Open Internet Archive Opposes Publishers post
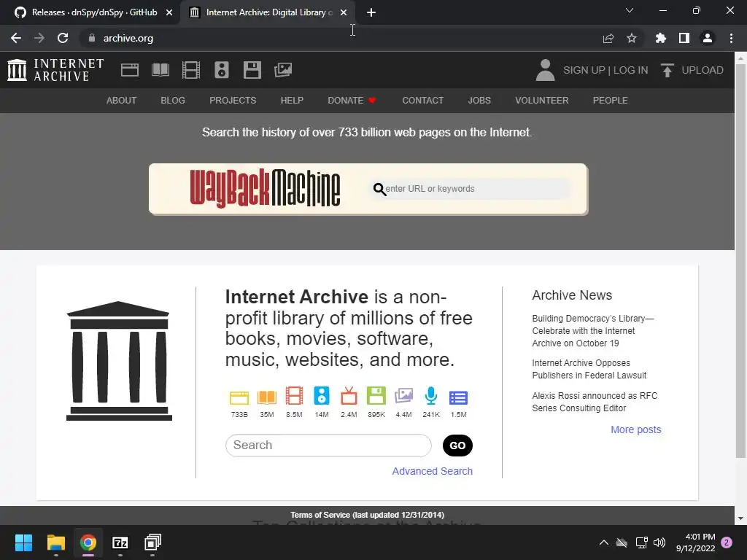Screen dimensions: 747x560 589,369
